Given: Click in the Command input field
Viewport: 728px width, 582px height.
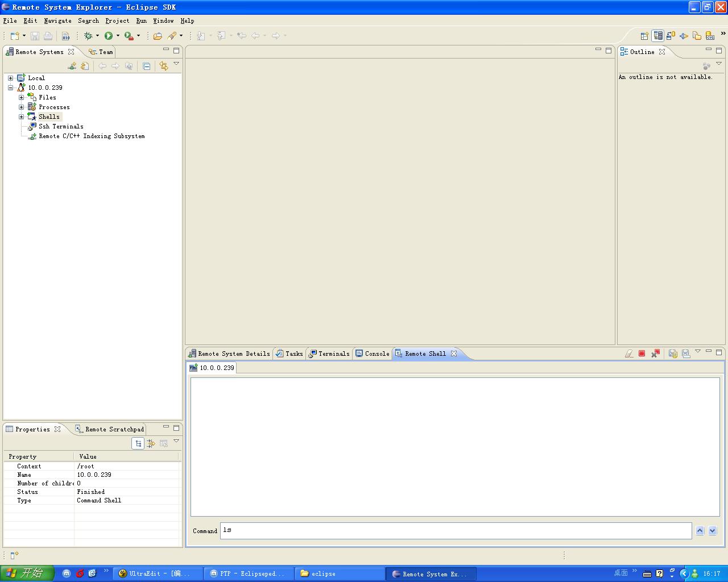Looking at the screenshot, I should click(x=456, y=530).
